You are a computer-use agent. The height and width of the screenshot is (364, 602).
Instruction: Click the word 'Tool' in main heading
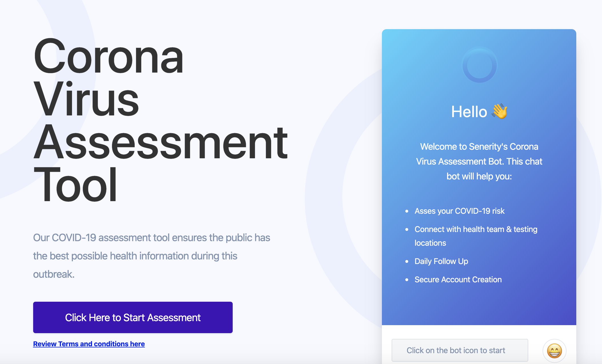pos(75,185)
